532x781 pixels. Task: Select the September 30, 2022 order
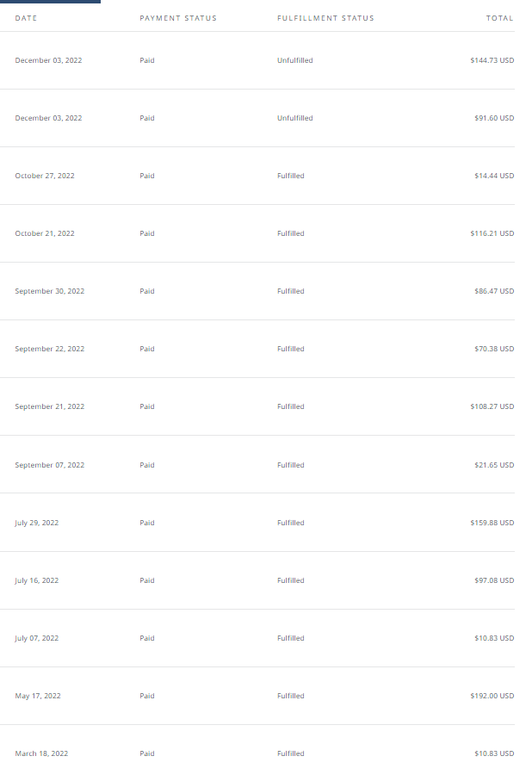(x=257, y=291)
